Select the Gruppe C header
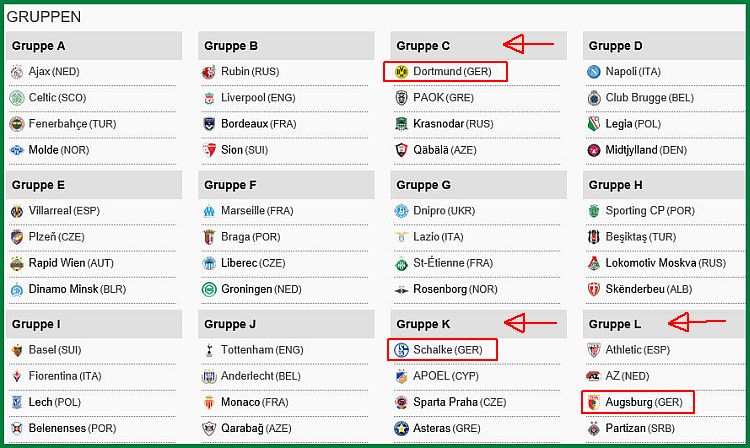The height and width of the screenshot is (448, 750). pos(423,46)
